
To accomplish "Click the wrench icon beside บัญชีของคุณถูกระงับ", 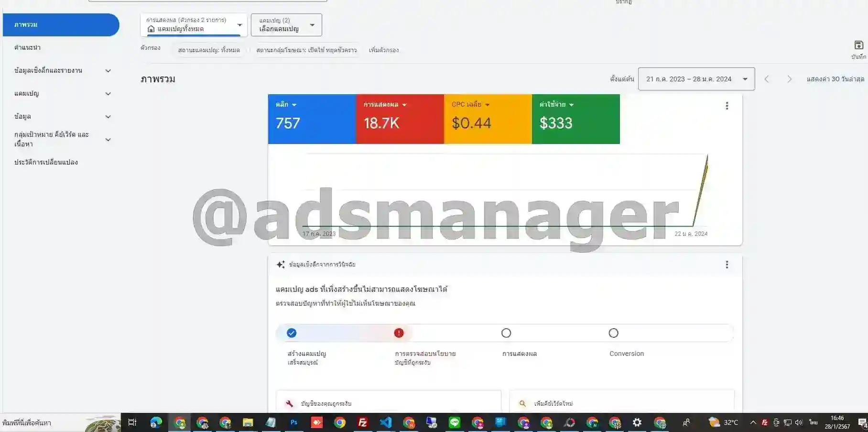I will (289, 403).
